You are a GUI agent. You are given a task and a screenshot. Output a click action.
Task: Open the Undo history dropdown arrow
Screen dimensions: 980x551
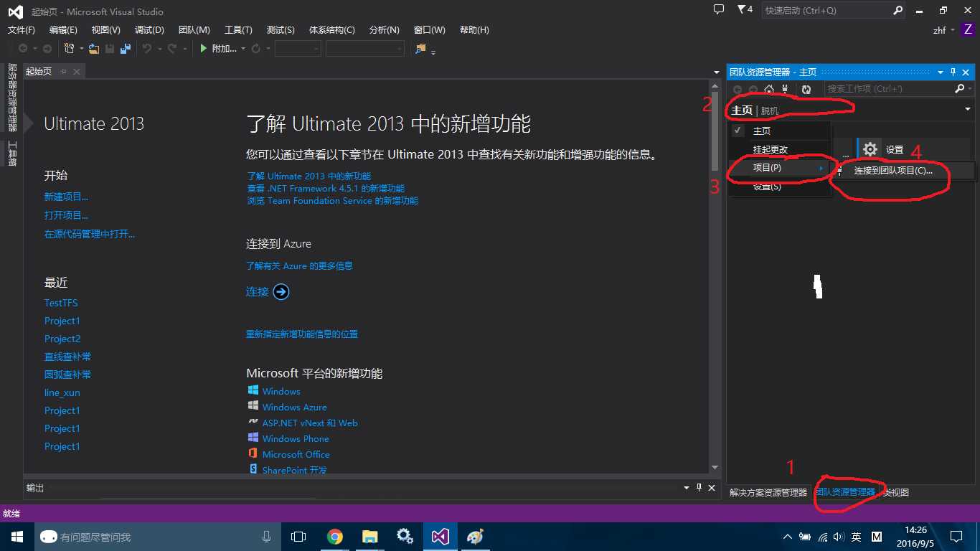(x=159, y=49)
